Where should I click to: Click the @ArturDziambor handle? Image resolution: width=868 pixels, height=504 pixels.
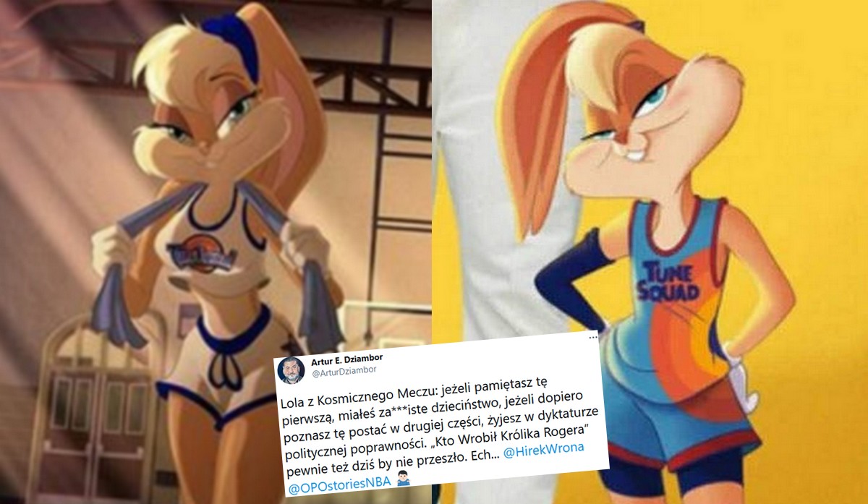pyautogui.click(x=337, y=372)
